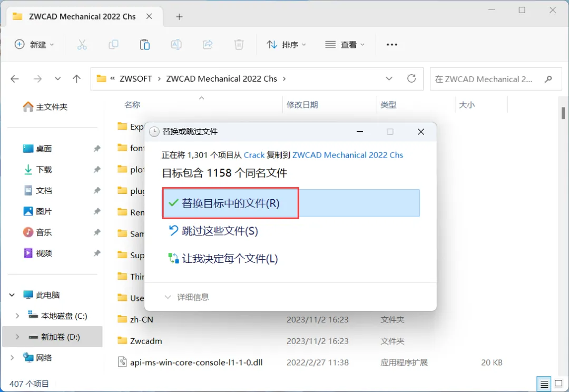
Task: Open 主文件夹 in the sidebar
Action: click(x=45, y=107)
